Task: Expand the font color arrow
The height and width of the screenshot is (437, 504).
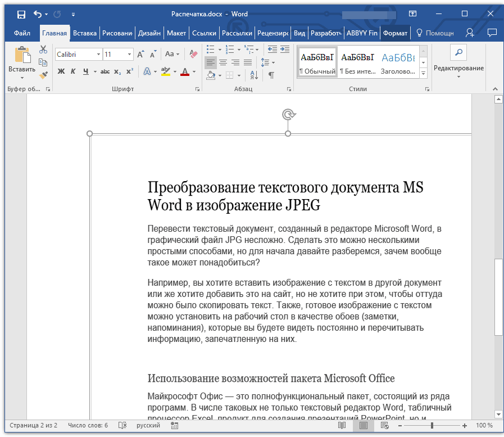Action: [194, 72]
